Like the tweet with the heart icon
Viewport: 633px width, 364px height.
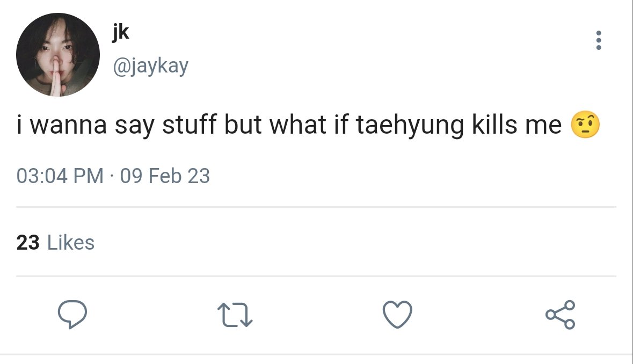point(397,315)
